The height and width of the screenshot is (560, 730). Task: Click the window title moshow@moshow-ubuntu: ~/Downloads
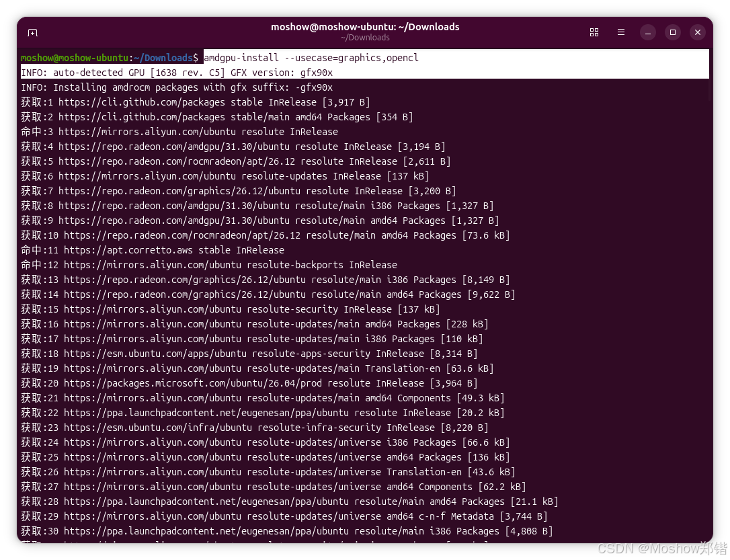click(x=365, y=27)
